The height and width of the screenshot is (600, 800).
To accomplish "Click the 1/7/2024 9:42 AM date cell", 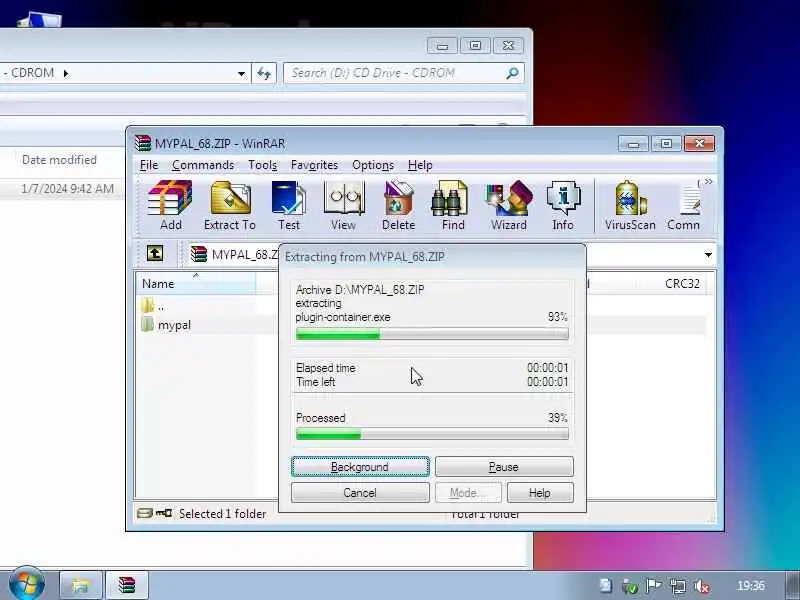I will pyautogui.click(x=67, y=189).
